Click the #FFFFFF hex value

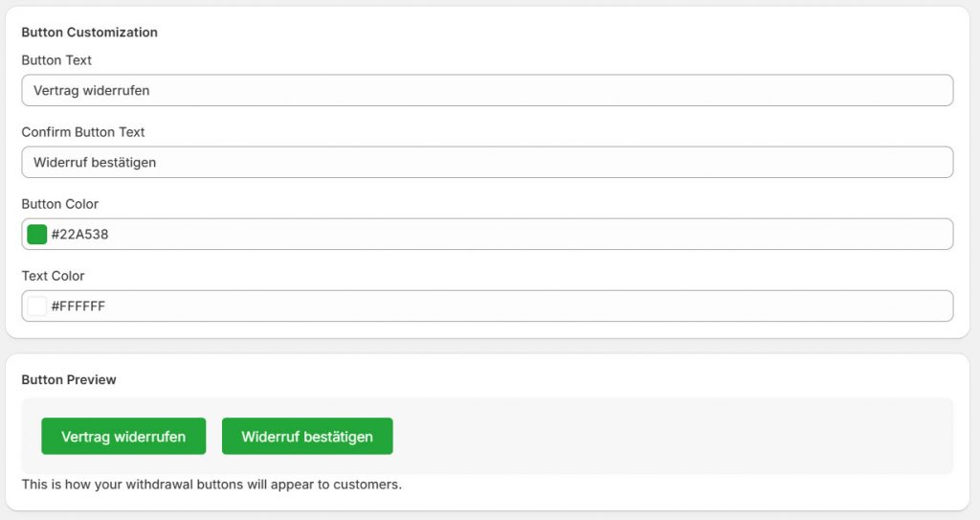(78, 306)
